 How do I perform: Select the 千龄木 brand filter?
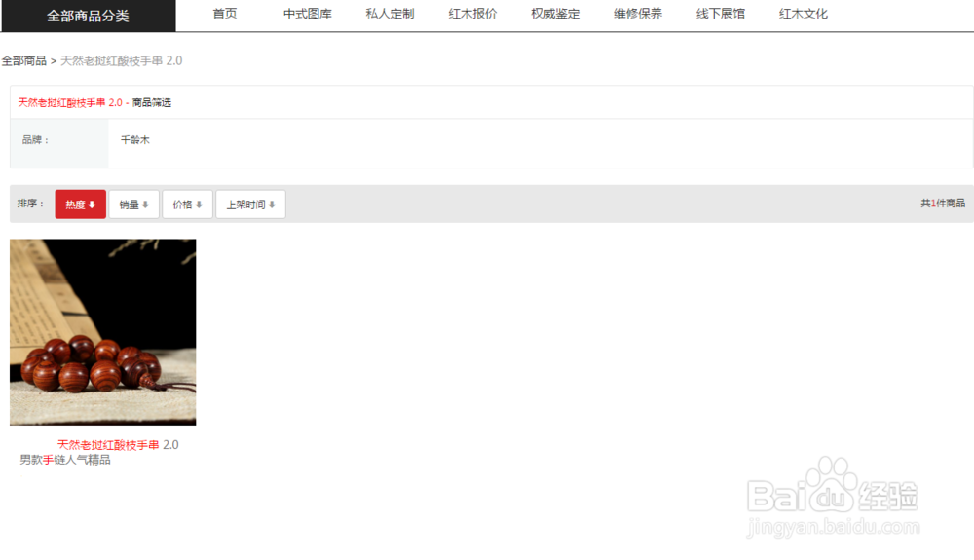134,140
